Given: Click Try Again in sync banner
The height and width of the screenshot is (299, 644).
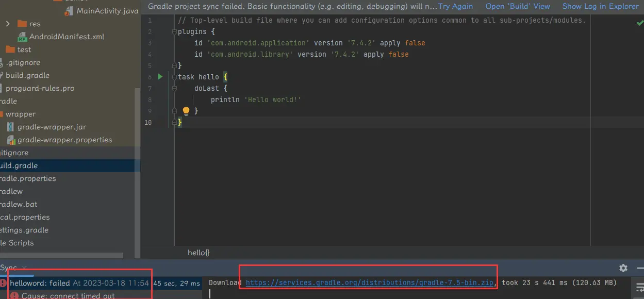Looking at the screenshot, I should (x=455, y=6).
